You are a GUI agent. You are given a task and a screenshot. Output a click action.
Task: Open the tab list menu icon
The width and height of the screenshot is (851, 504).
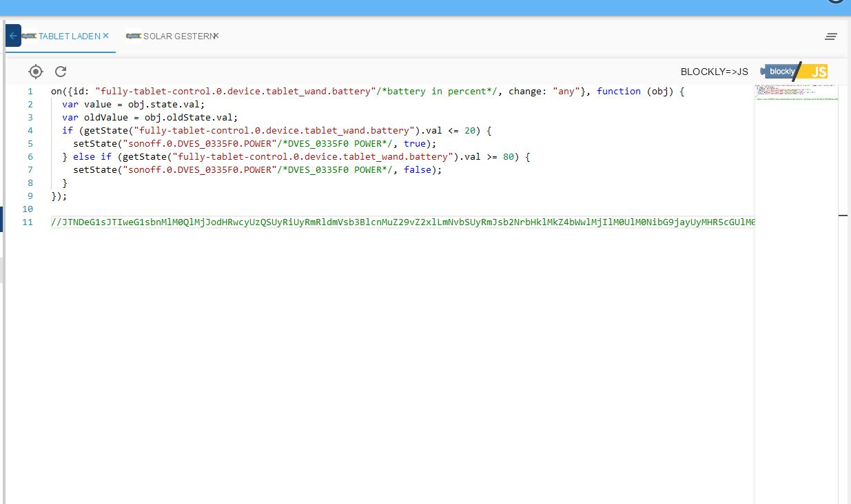831,36
